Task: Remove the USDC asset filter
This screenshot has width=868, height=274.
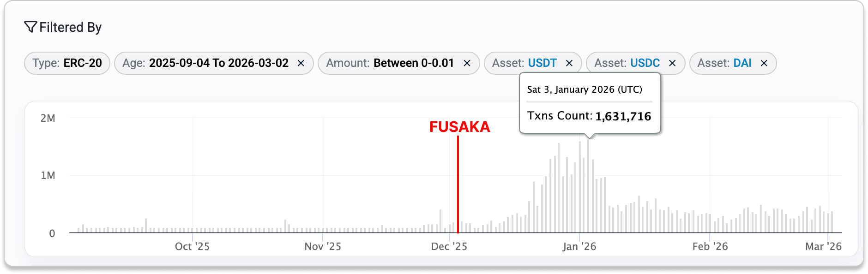Action: click(x=672, y=63)
